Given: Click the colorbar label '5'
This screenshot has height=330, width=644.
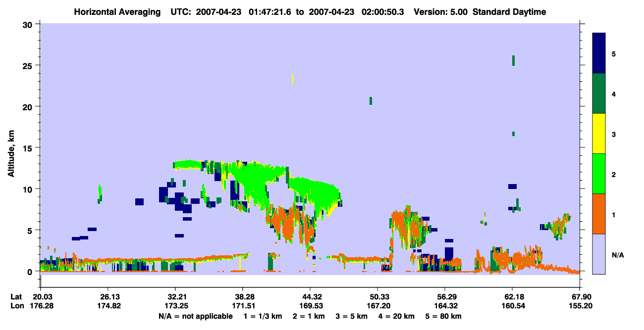Looking at the screenshot, I should [x=614, y=54].
